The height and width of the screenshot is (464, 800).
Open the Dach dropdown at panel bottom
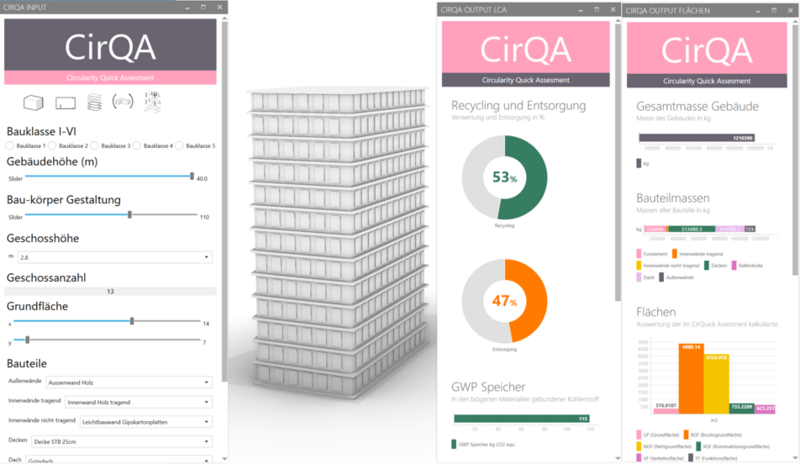119,460
